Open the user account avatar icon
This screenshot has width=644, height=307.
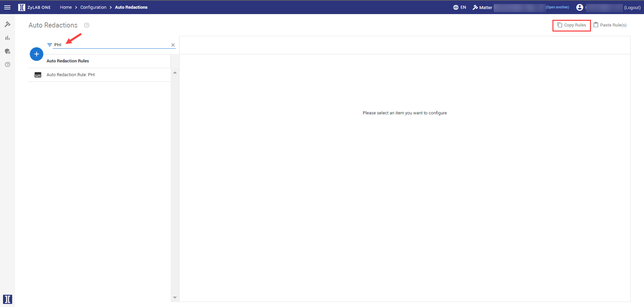point(579,7)
